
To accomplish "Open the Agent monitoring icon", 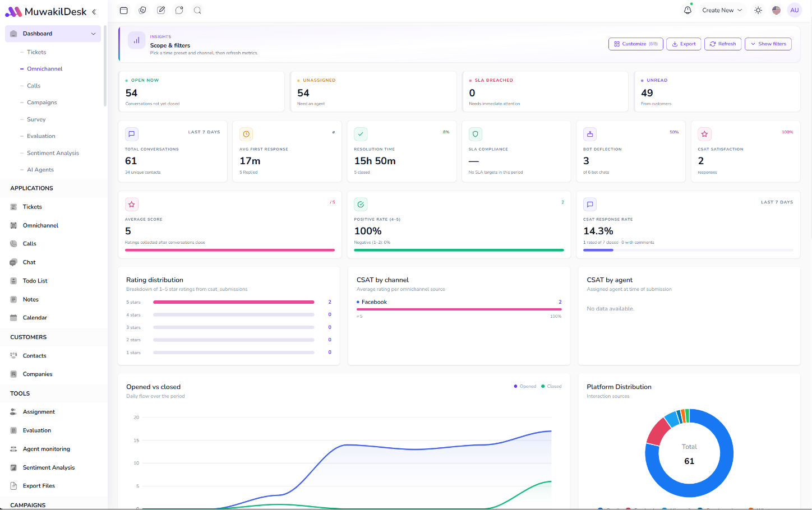I will pos(13,449).
